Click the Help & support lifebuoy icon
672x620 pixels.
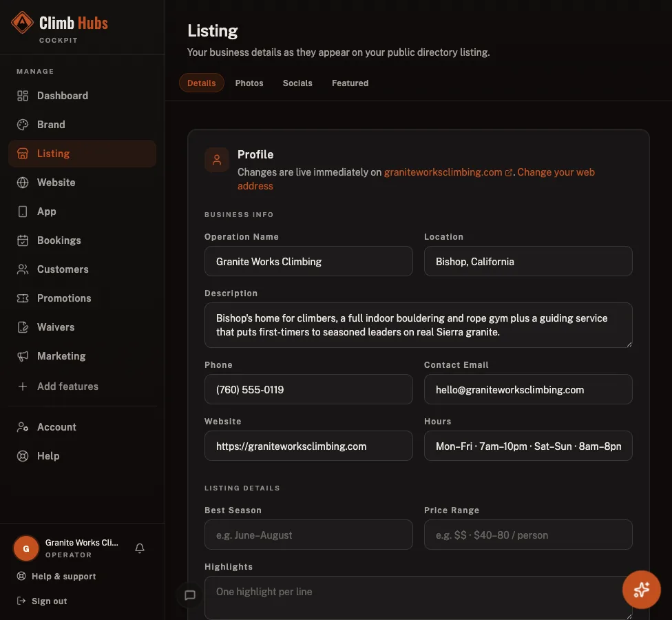tap(21, 576)
